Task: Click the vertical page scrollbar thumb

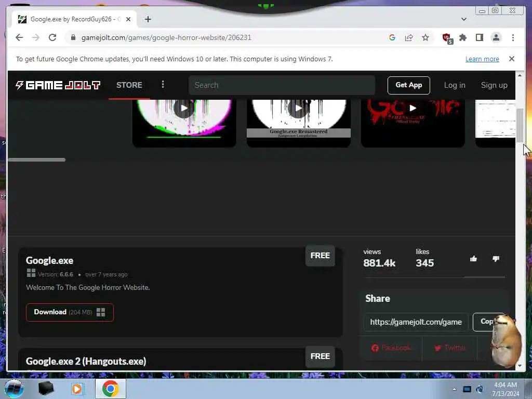Action: click(520, 125)
